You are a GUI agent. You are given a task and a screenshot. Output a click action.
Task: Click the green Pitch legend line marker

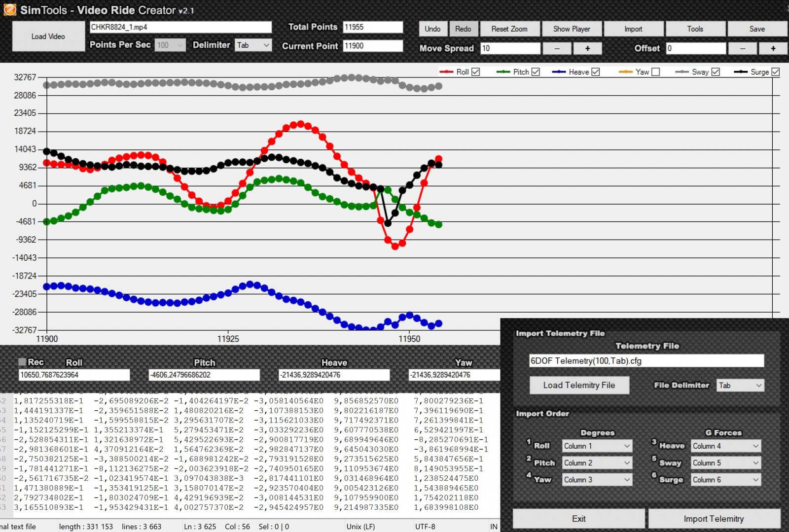tap(503, 72)
